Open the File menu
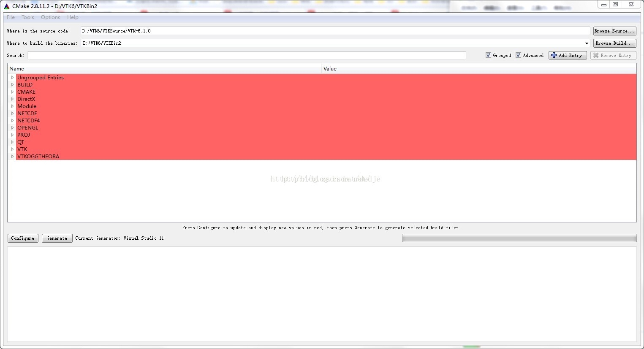 (11, 17)
